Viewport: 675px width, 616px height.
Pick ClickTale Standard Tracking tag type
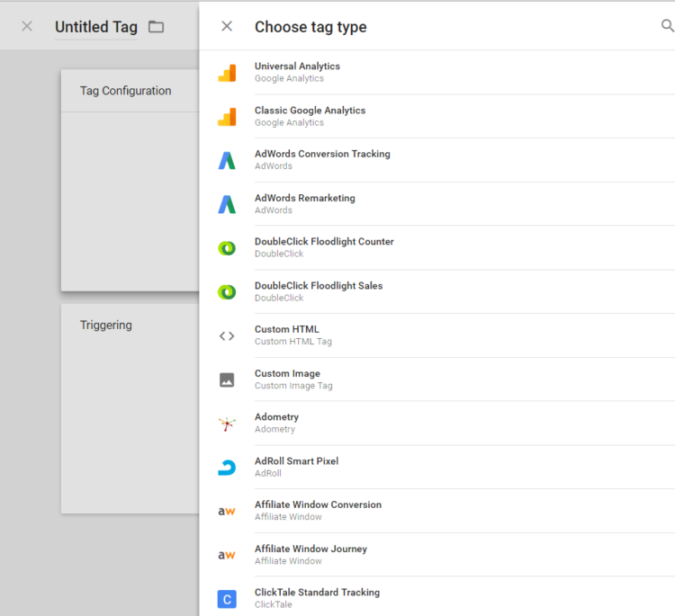coord(436,596)
